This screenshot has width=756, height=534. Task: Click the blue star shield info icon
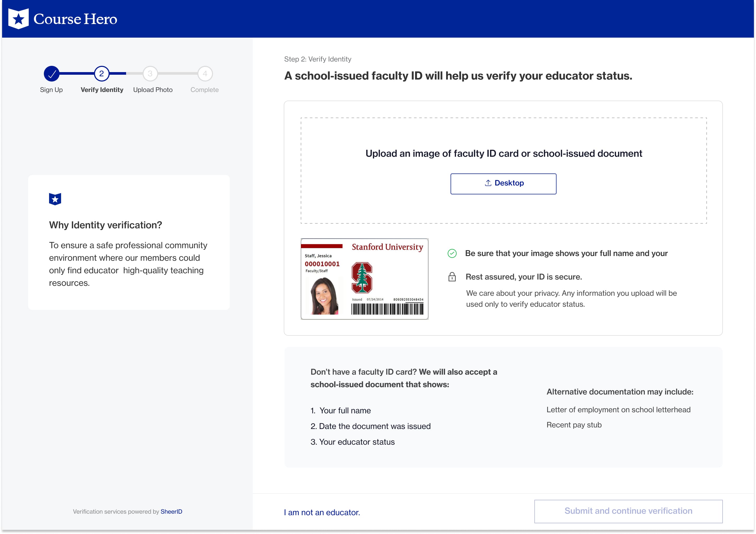(x=55, y=199)
